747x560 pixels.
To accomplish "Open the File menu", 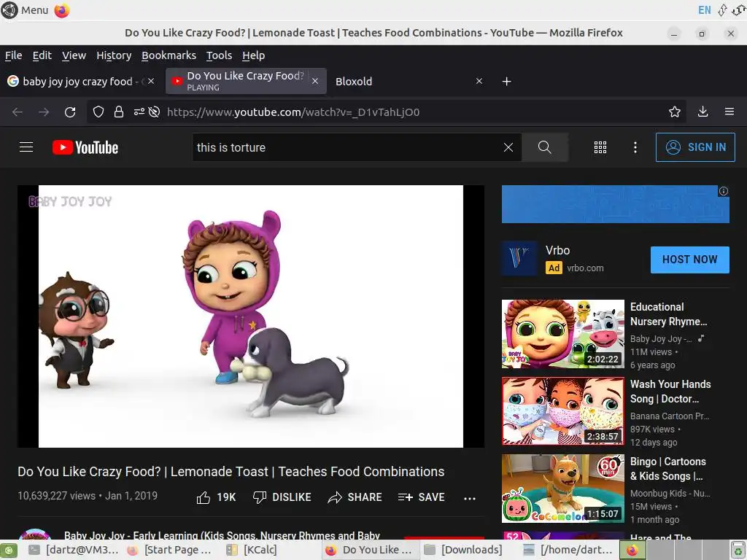I will point(13,55).
